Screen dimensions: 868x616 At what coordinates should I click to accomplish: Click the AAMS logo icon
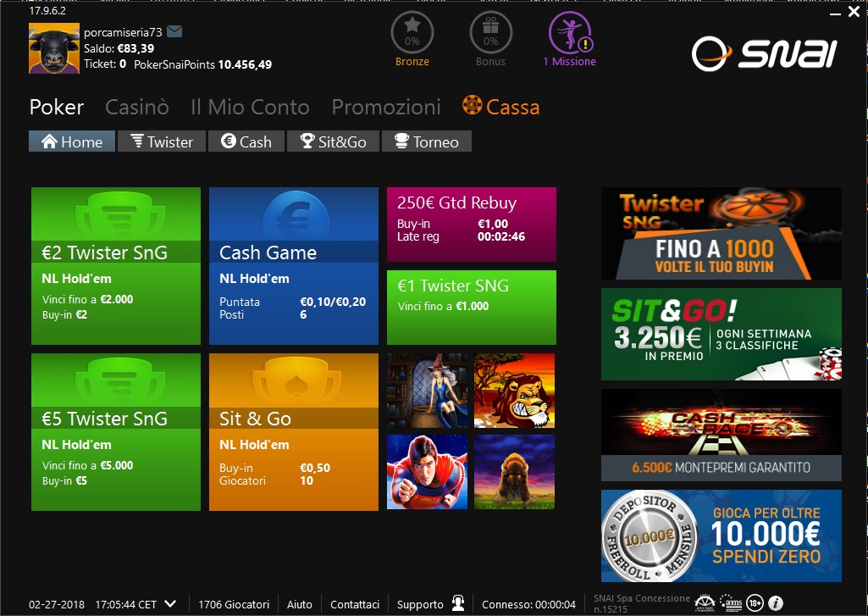tap(731, 603)
